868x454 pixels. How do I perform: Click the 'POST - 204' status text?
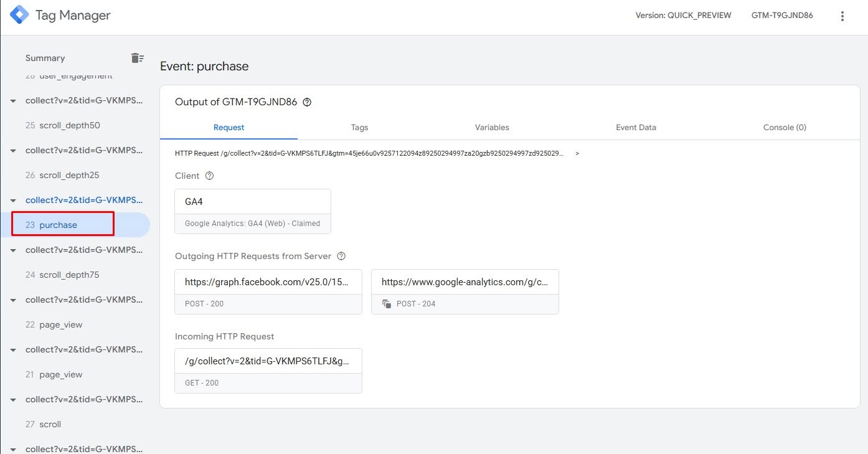[416, 304]
